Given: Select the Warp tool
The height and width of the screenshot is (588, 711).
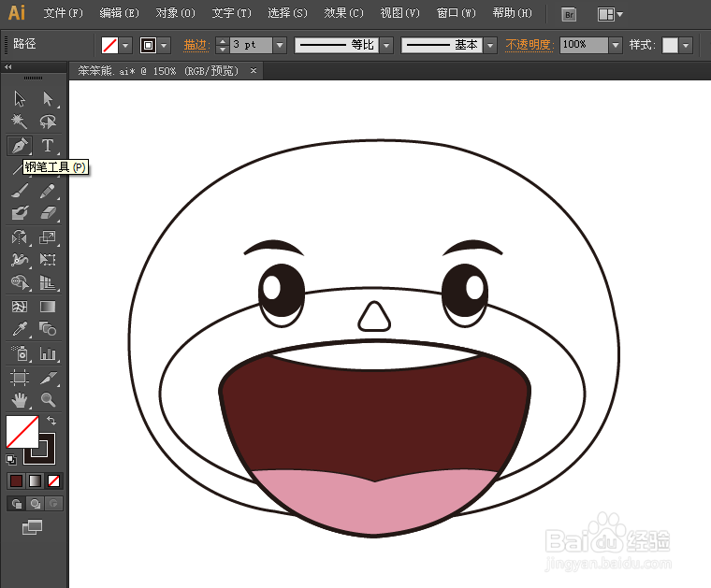Looking at the screenshot, I should [20, 260].
